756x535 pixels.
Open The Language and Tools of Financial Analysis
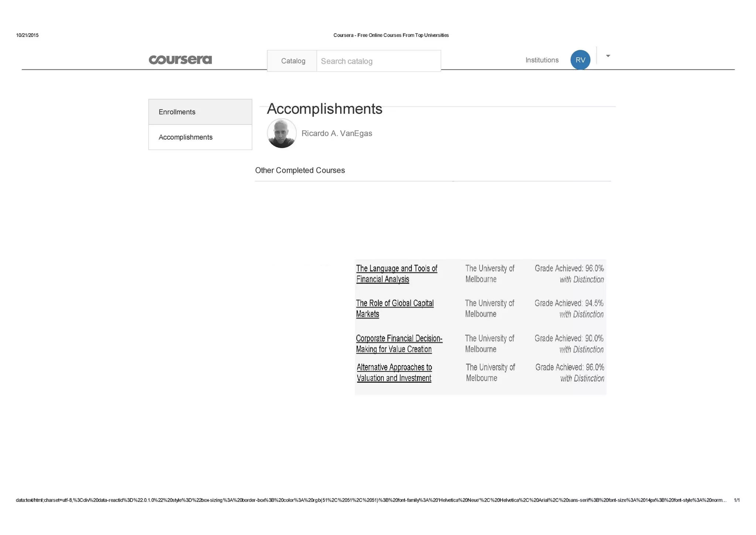pos(396,274)
